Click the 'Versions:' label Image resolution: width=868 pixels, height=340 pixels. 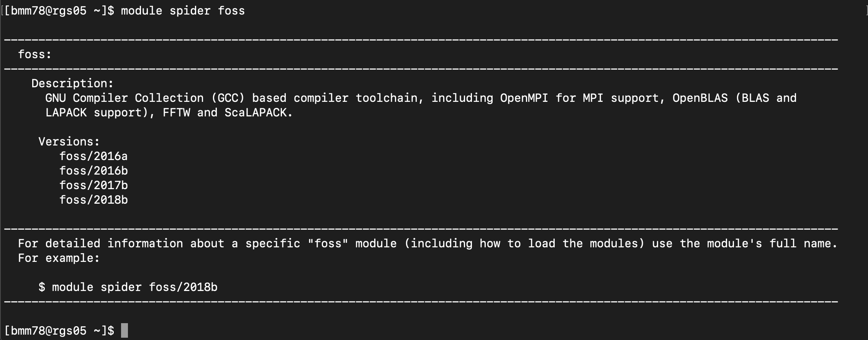coord(69,142)
